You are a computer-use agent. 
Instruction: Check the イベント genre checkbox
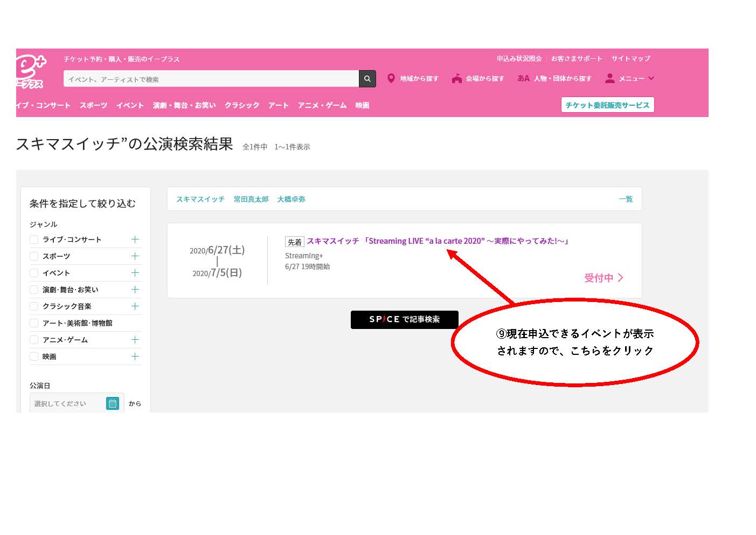(x=34, y=273)
